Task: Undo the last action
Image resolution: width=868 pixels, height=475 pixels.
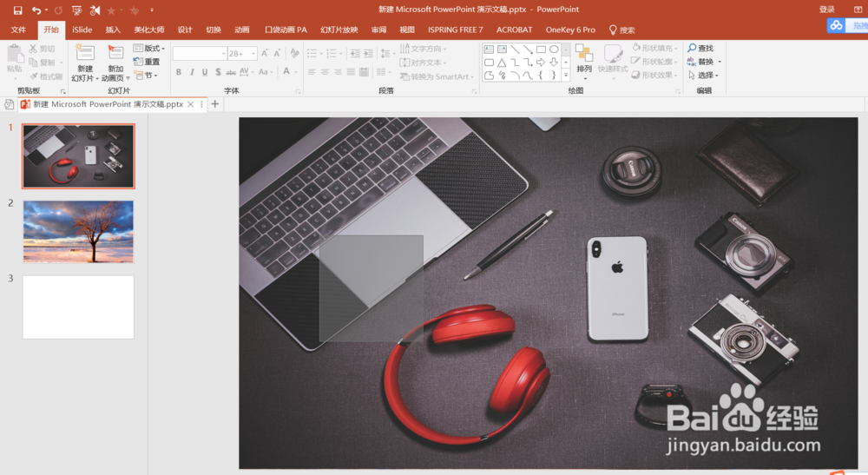Action: [x=36, y=10]
